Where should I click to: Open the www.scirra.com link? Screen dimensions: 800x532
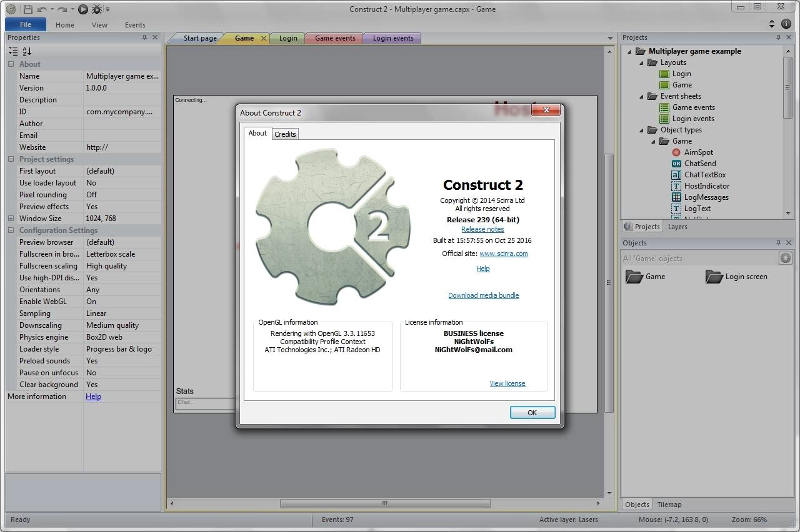pos(504,254)
